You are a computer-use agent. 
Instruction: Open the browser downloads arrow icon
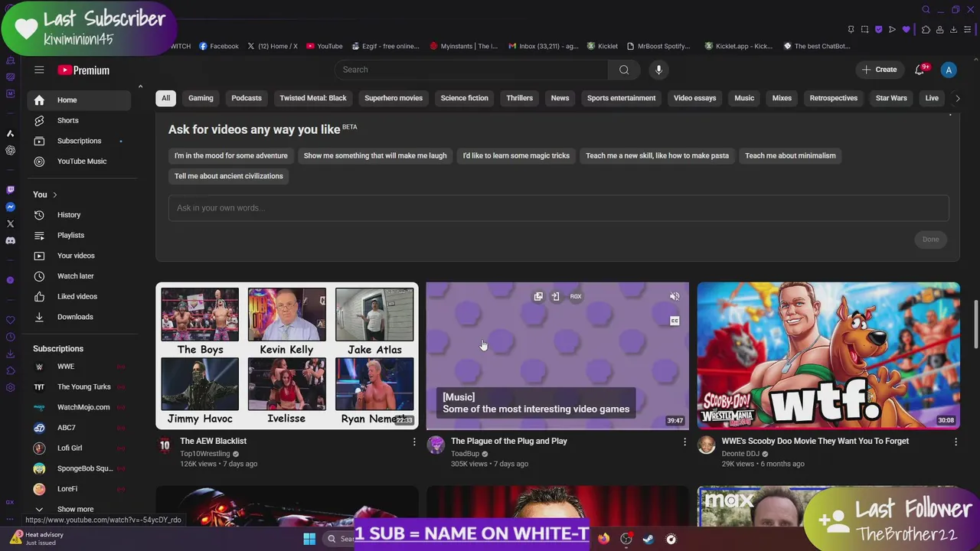click(953, 29)
